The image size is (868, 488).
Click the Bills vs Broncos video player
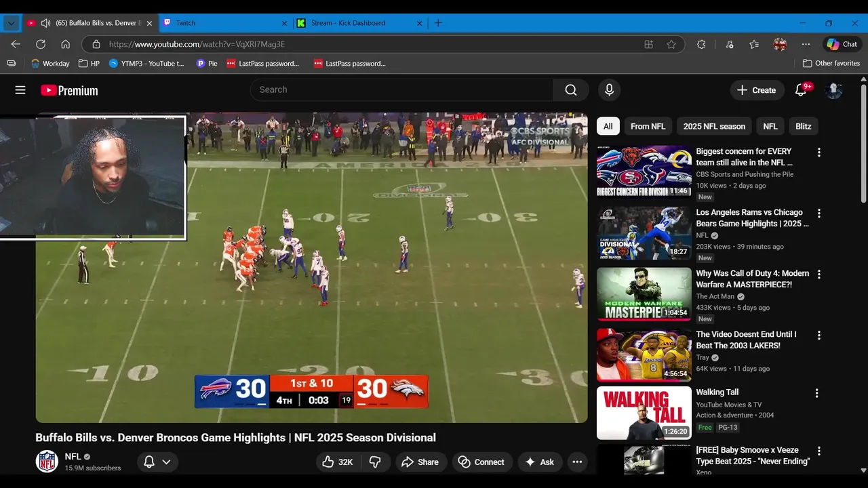tap(312, 268)
